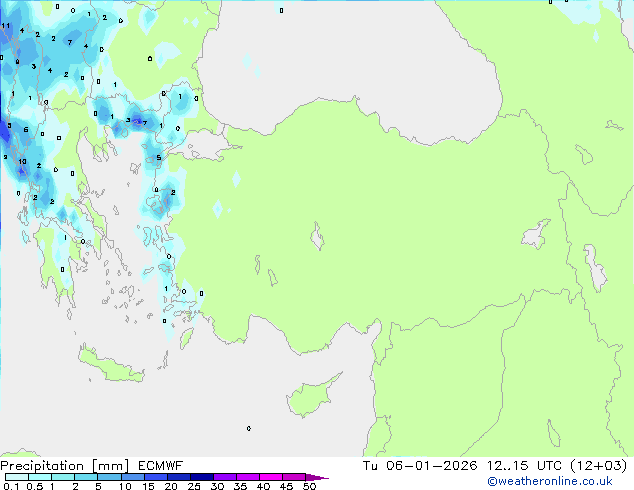
Task: Click the 45–50 mm legend swatch
Action: (x=294, y=477)
